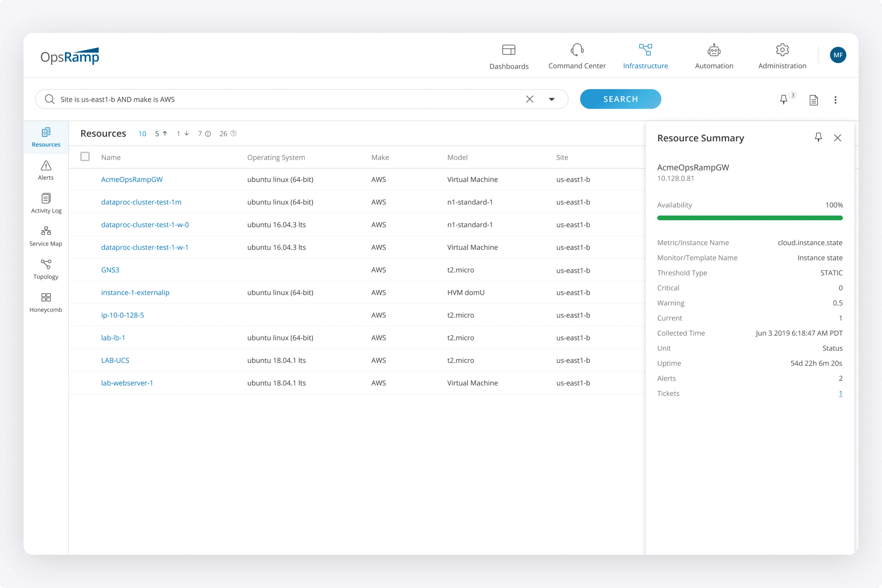Click the OpsRamp logo

(70, 56)
